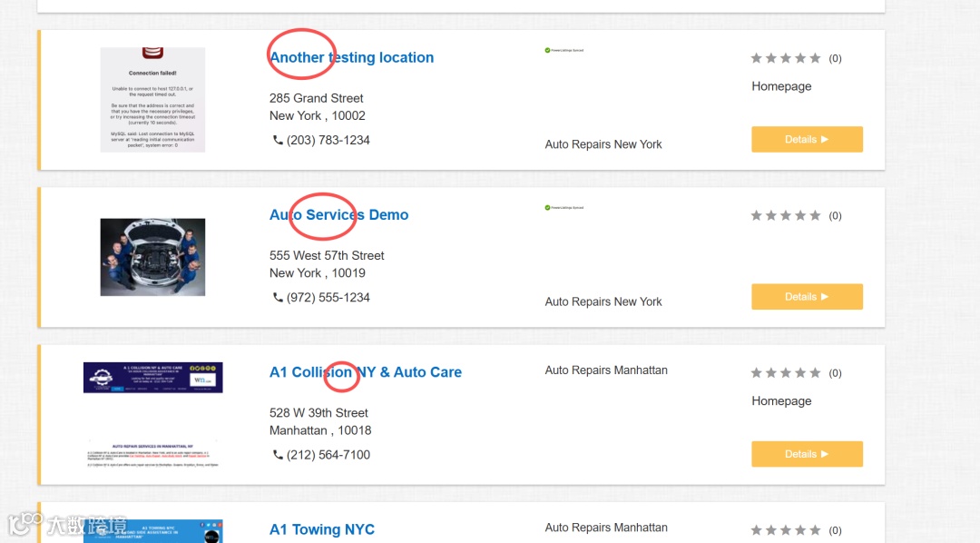Click Another testing location connection-failed thumbnail
Viewport: 980px width, 543px height.
pos(152,100)
